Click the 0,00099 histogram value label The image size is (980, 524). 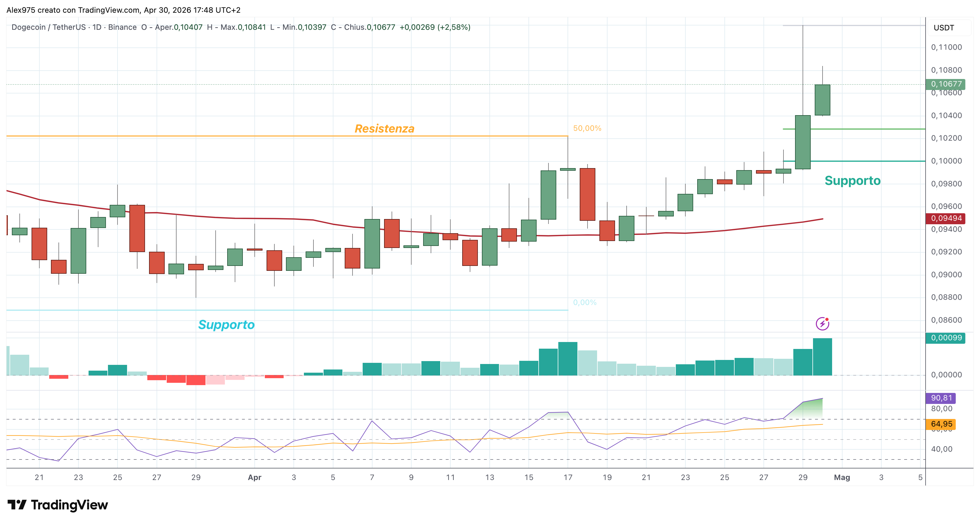point(945,338)
